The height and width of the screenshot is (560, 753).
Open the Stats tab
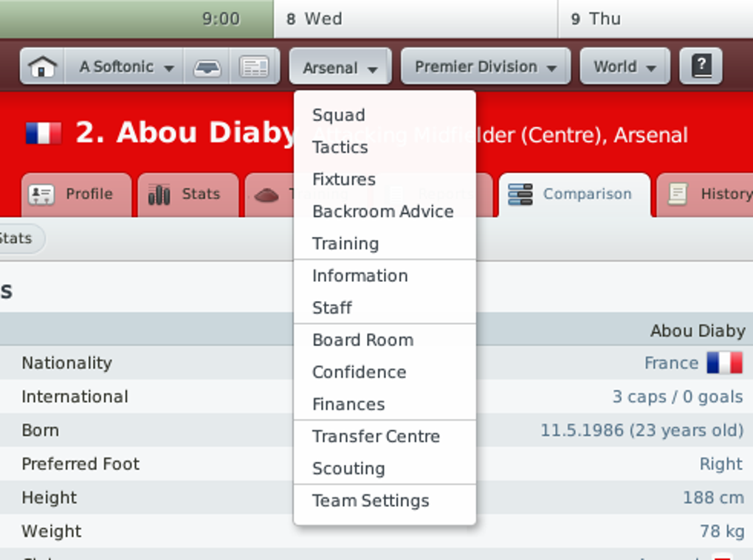tap(188, 194)
